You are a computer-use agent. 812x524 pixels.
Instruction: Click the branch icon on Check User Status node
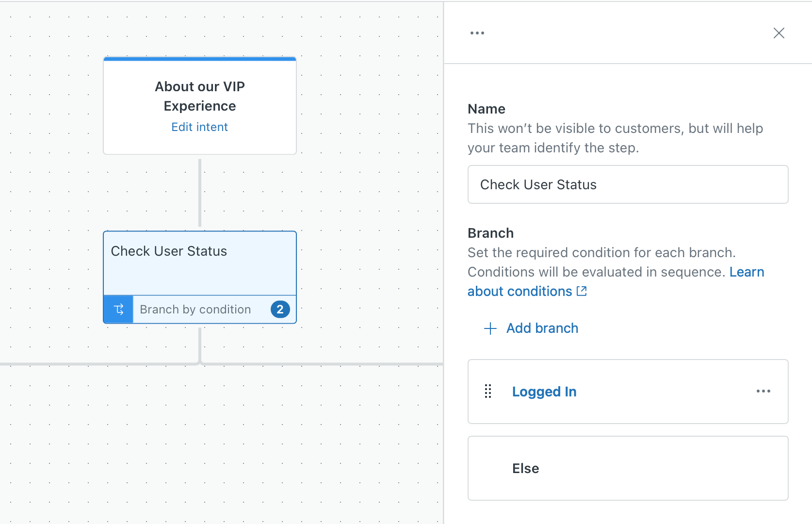(118, 310)
